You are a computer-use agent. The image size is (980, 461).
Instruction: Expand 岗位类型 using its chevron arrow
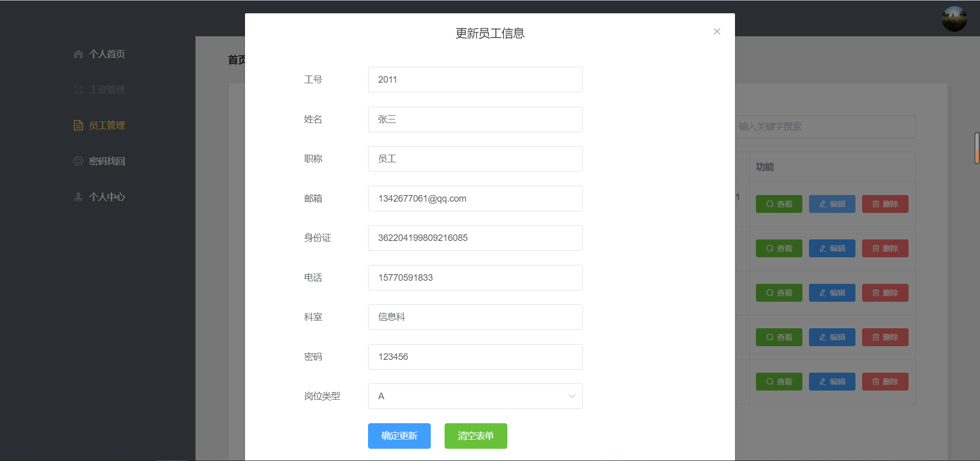572,396
